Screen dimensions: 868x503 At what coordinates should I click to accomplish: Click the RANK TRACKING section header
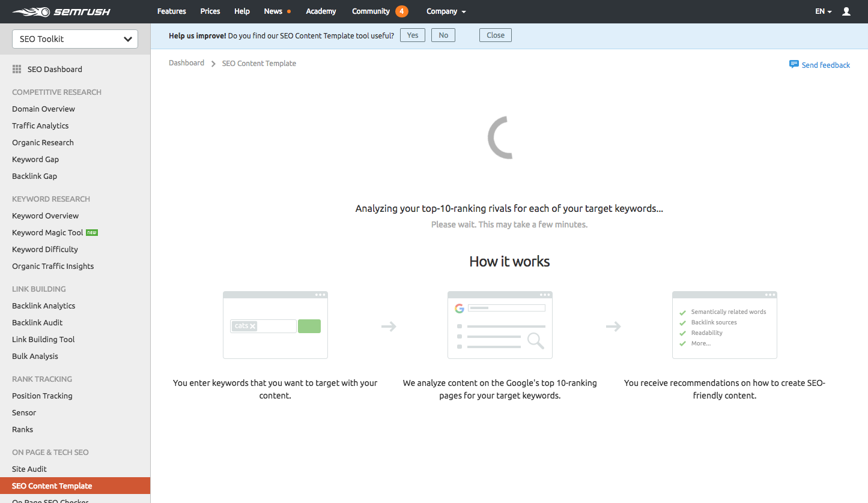[x=42, y=379]
